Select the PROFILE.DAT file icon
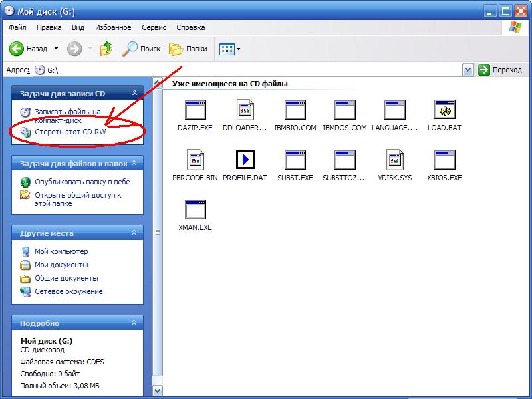This screenshot has width=532, height=399. tap(245, 160)
